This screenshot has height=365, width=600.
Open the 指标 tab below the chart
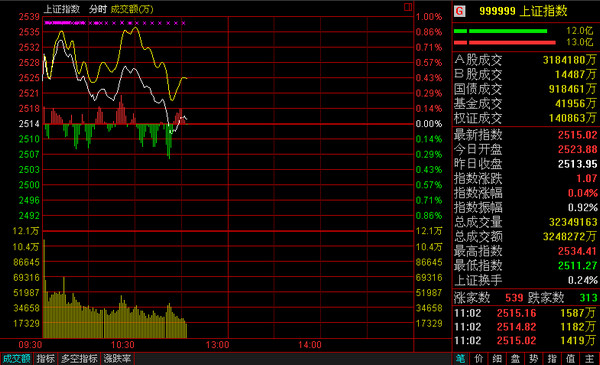click(x=46, y=358)
